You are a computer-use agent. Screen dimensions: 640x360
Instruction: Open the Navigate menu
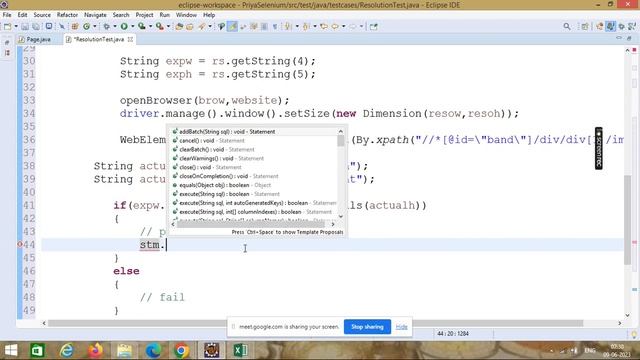click(95, 15)
